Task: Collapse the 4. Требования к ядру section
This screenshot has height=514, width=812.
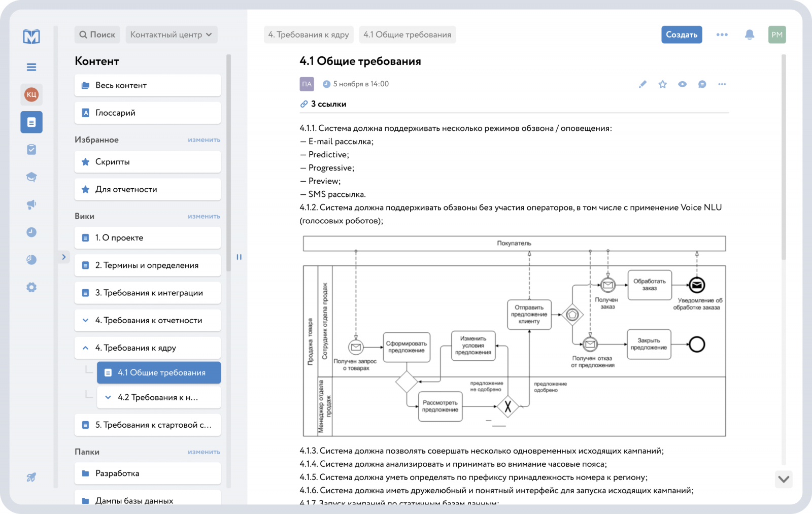Action: [x=85, y=348]
